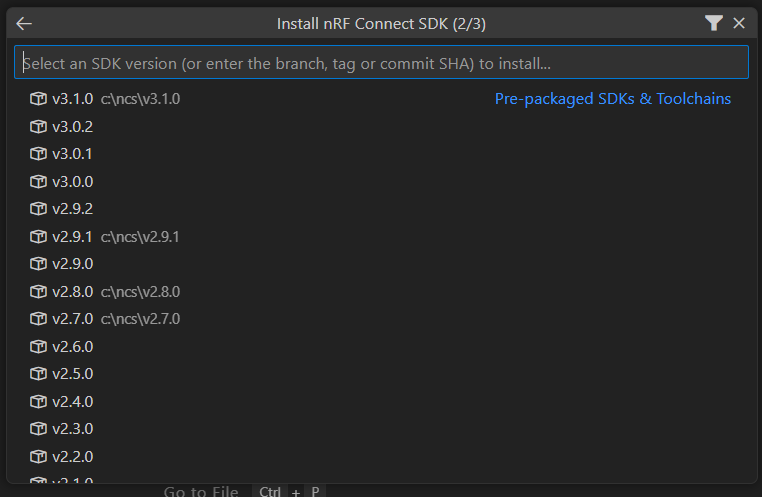The width and height of the screenshot is (762, 497).
Task: Click the c:\ncs\v3.1.0 install path
Action: pyautogui.click(x=140, y=99)
